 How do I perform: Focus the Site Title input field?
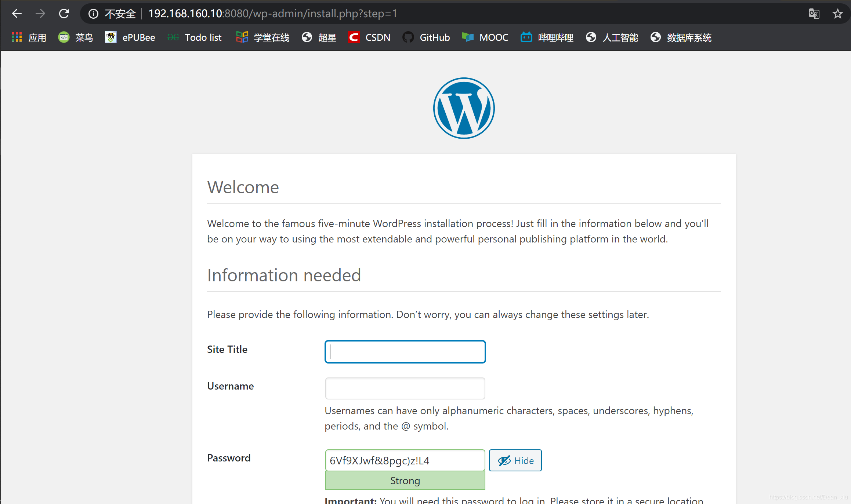tap(405, 352)
